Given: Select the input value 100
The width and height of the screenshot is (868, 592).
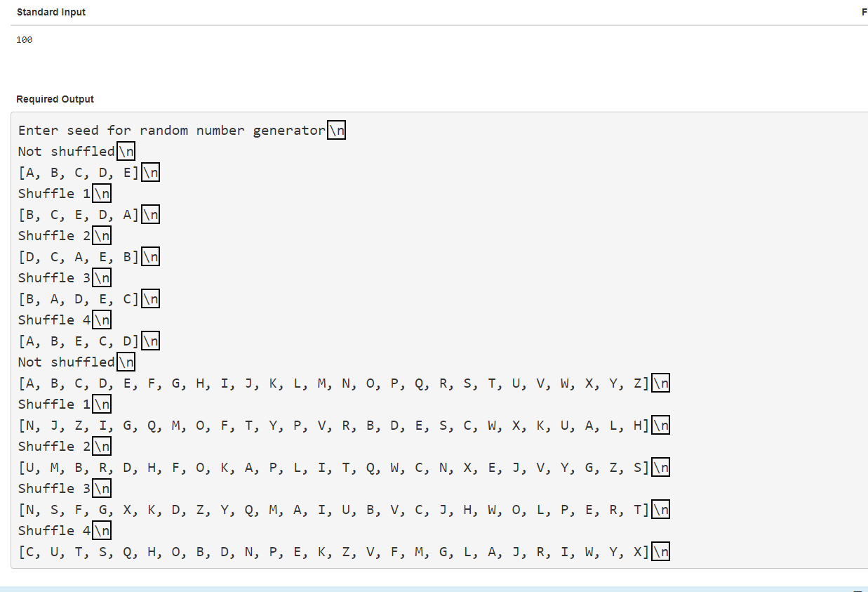Looking at the screenshot, I should click(x=25, y=40).
